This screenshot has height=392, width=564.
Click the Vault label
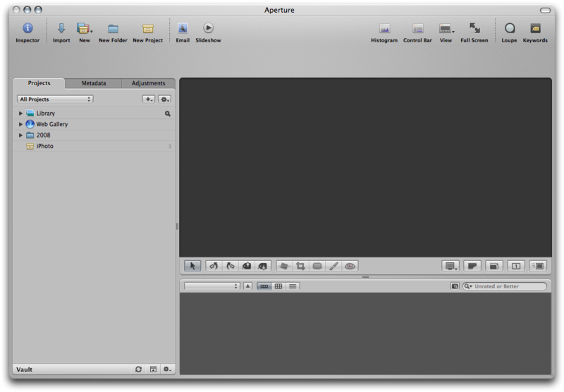tap(24, 369)
